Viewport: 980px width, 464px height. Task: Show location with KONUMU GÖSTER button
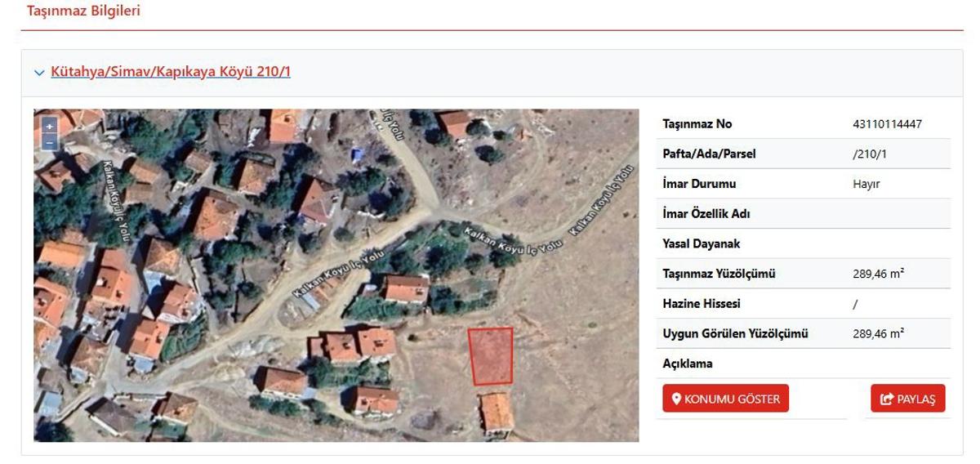click(x=725, y=399)
